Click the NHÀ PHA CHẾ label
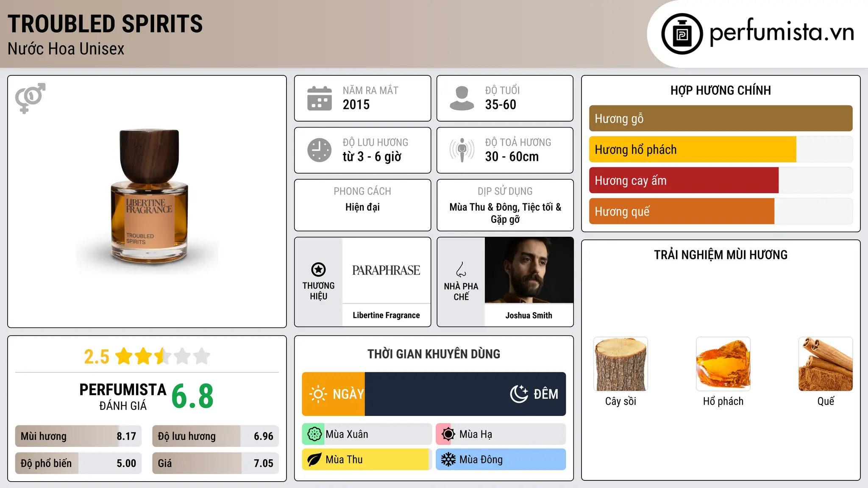Viewport: 868px width, 488px height. (x=461, y=291)
